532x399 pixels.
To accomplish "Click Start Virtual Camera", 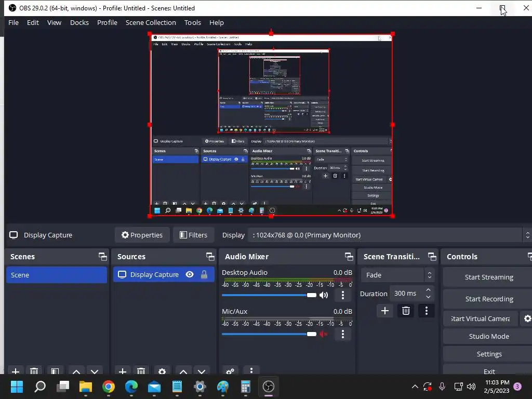I will pyautogui.click(x=481, y=318).
